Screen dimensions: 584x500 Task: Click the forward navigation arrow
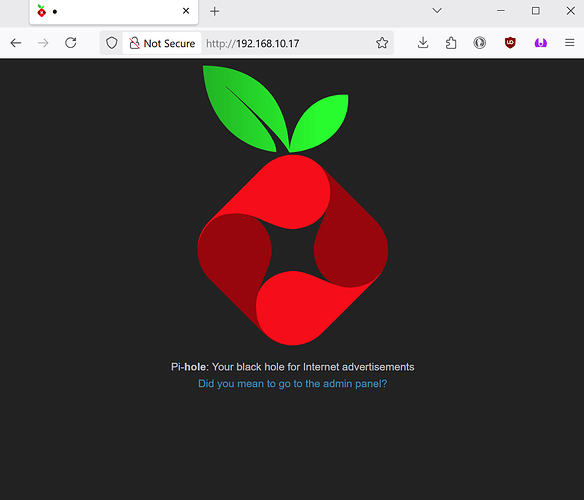(x=43, y=43)
